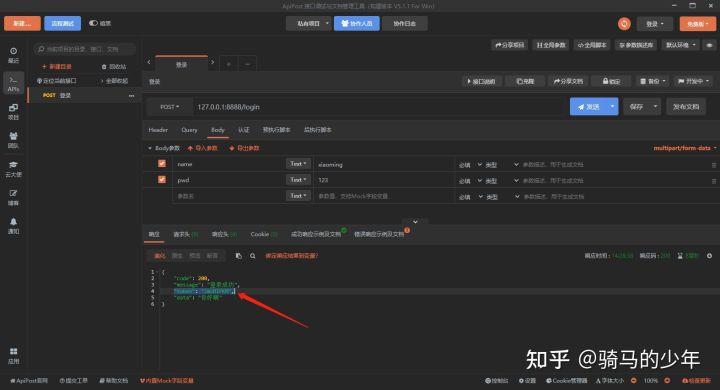Open the 开发中 status dropdown
The width and height of the screenshot is (720, 390).
click(693, 81)
